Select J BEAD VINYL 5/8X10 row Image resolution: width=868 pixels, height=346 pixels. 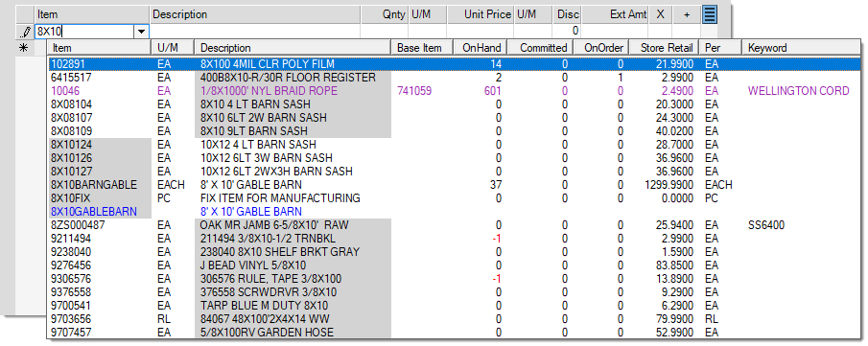point(454,265)
